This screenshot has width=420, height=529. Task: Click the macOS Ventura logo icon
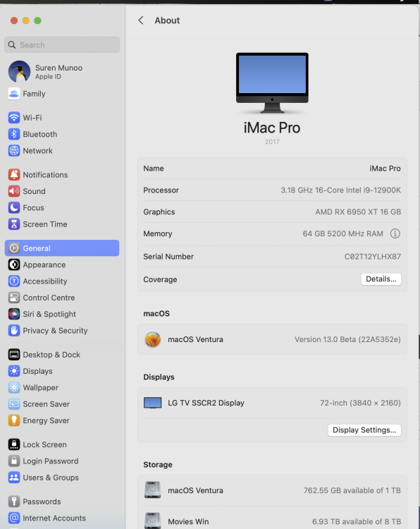(153, 339)
